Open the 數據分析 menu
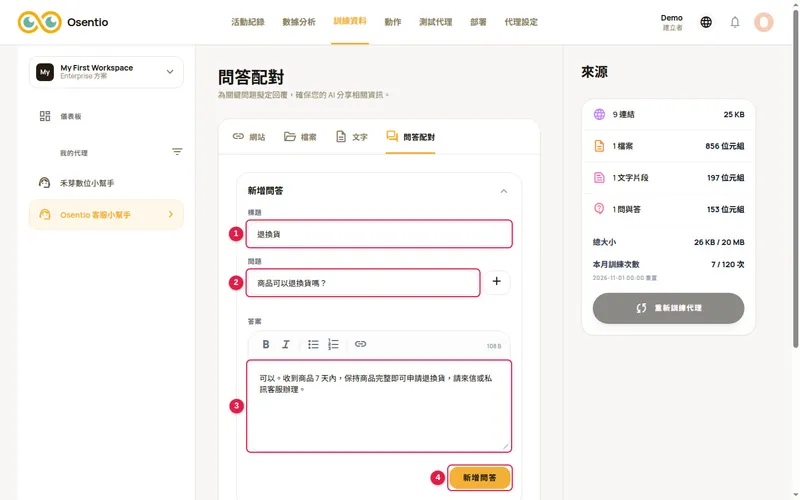The image size is (800, 500). click(299, 22)
